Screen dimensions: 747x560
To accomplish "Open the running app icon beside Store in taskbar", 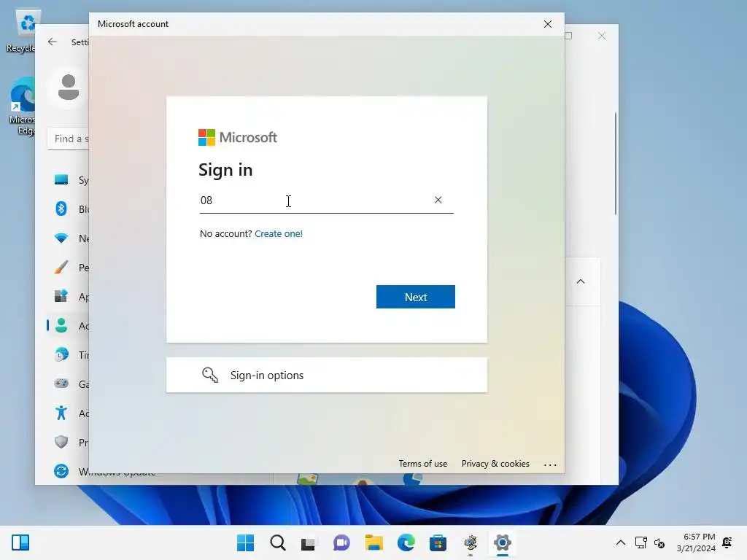I will tap(471, 542).
